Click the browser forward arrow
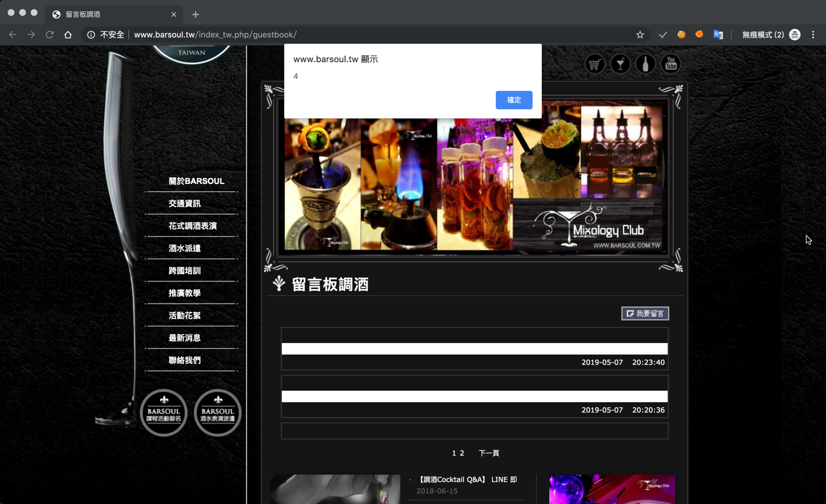Image resolution: width=826 pixels, height=504 pixels. (31, 34)
